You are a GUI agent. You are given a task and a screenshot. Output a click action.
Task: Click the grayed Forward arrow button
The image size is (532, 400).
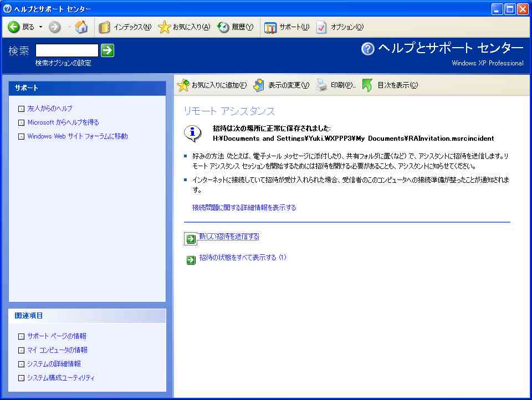[55, 27]
